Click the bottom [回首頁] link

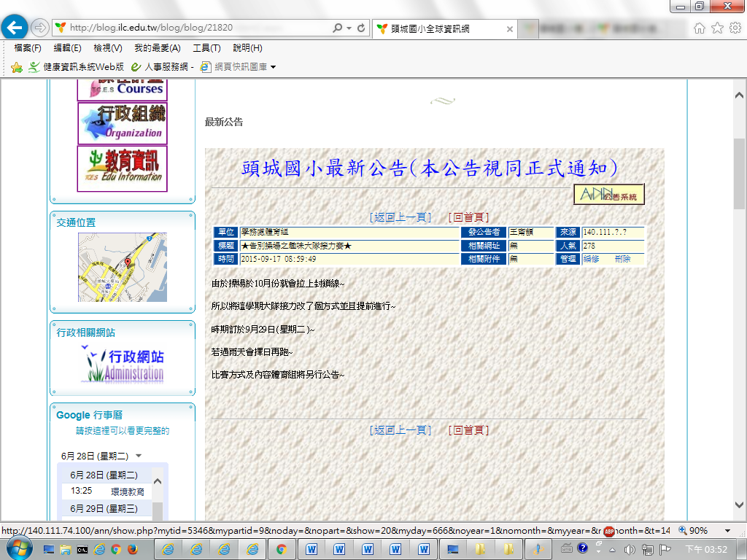pyautogui.click(x=469, y=430)
